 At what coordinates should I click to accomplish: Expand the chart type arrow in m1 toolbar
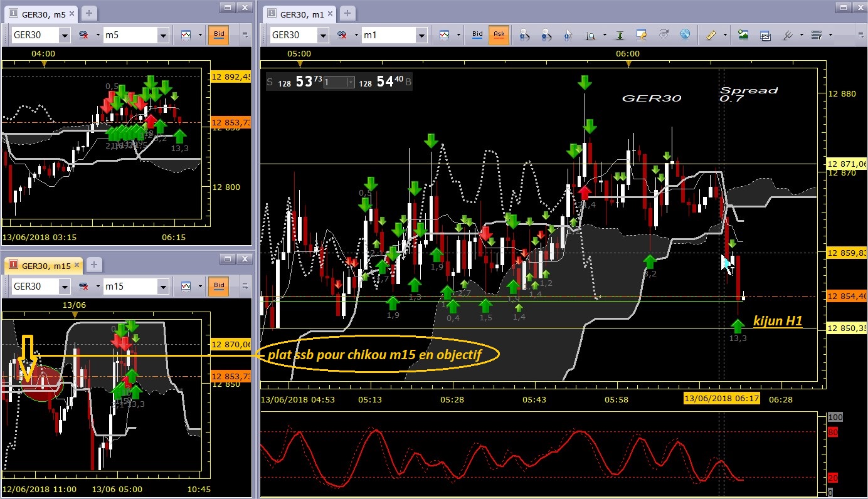(x=458, y=35)
